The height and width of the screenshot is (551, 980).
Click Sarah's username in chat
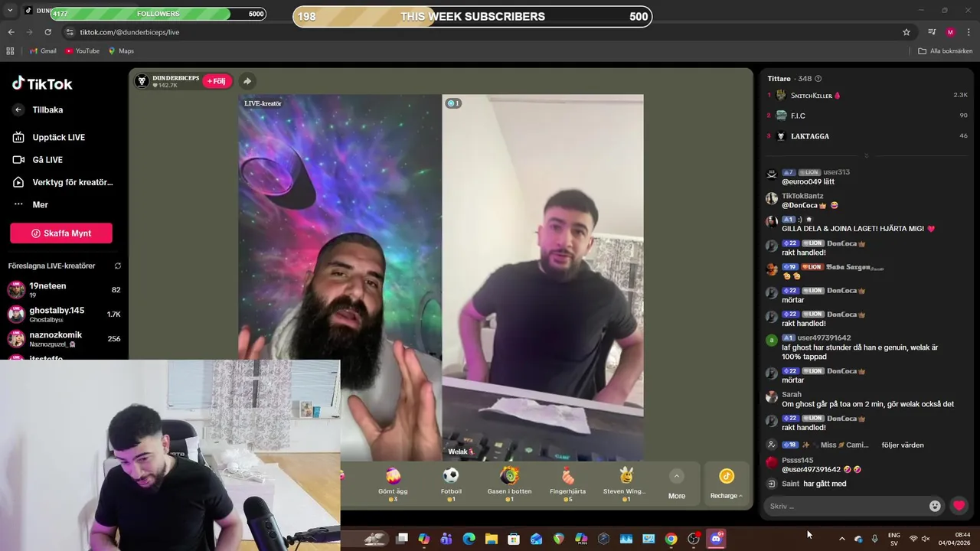point(792,395)
